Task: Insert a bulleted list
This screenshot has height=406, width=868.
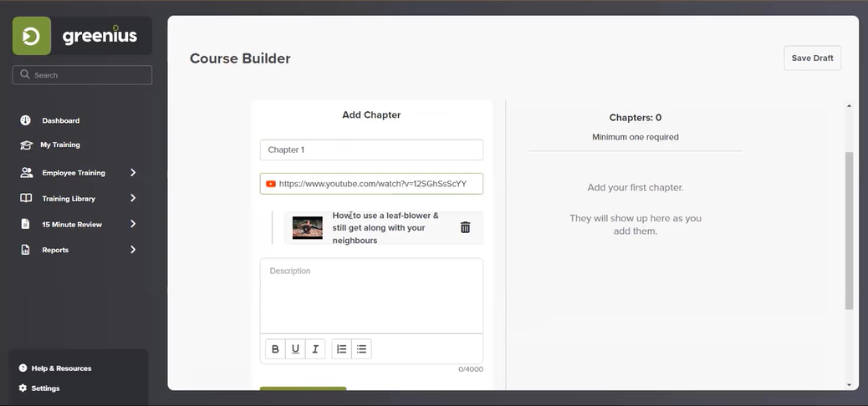Action: 361,349
